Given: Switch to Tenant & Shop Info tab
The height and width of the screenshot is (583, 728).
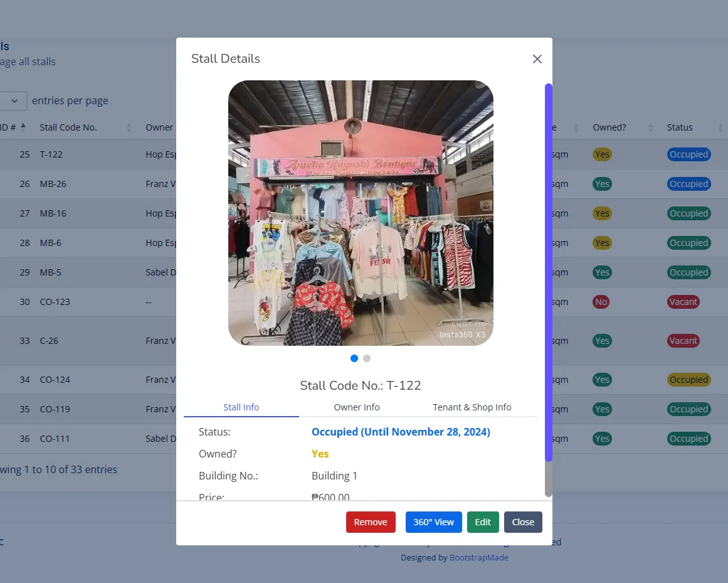Looking at the screenshot, I should 472,407.
